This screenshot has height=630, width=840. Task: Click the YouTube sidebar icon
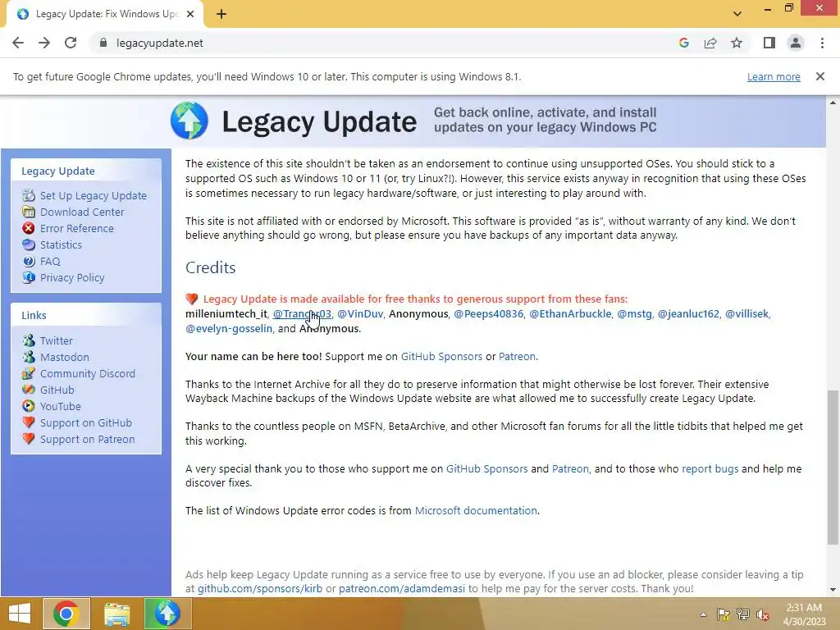click(29, 406)
